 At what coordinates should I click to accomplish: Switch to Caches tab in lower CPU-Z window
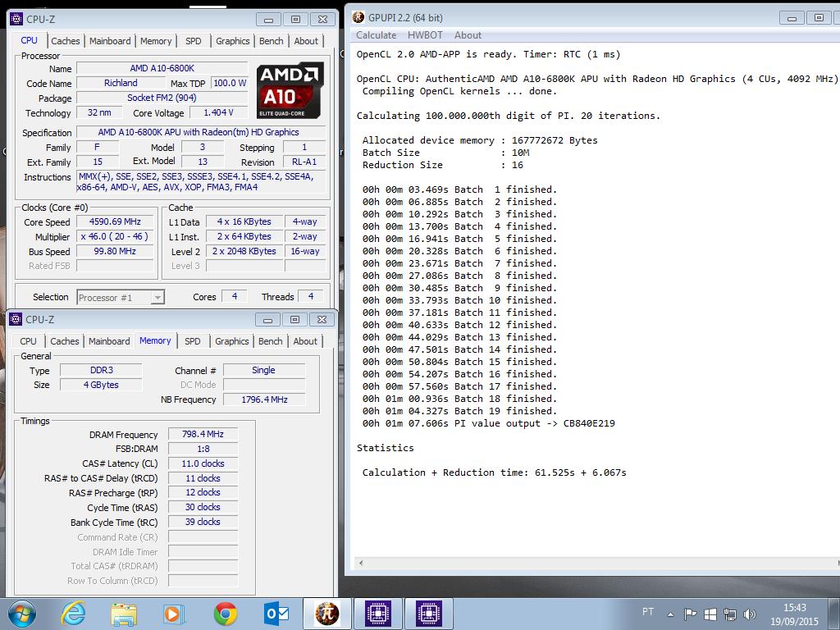(64, 341)
